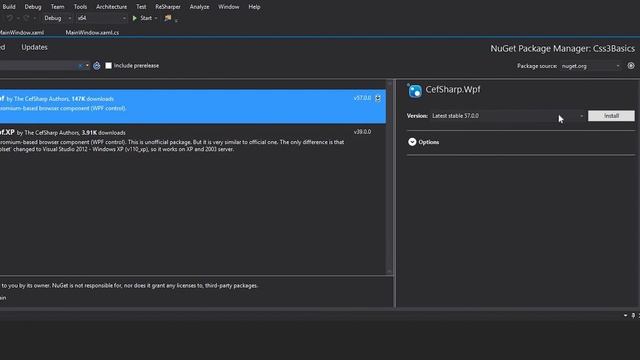640x360 pixels.
Task: Open the Analyze menu
Action: click(x=199, y=7)
